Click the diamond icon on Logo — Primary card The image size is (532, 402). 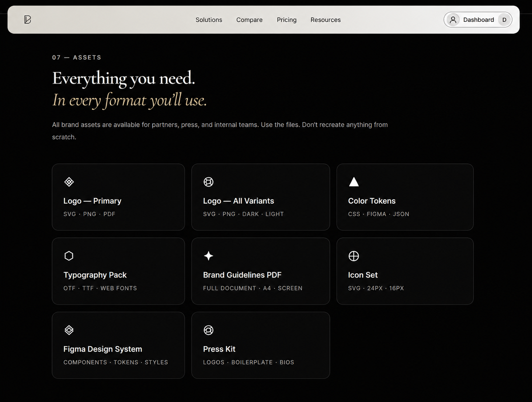[x=69, y=182]
